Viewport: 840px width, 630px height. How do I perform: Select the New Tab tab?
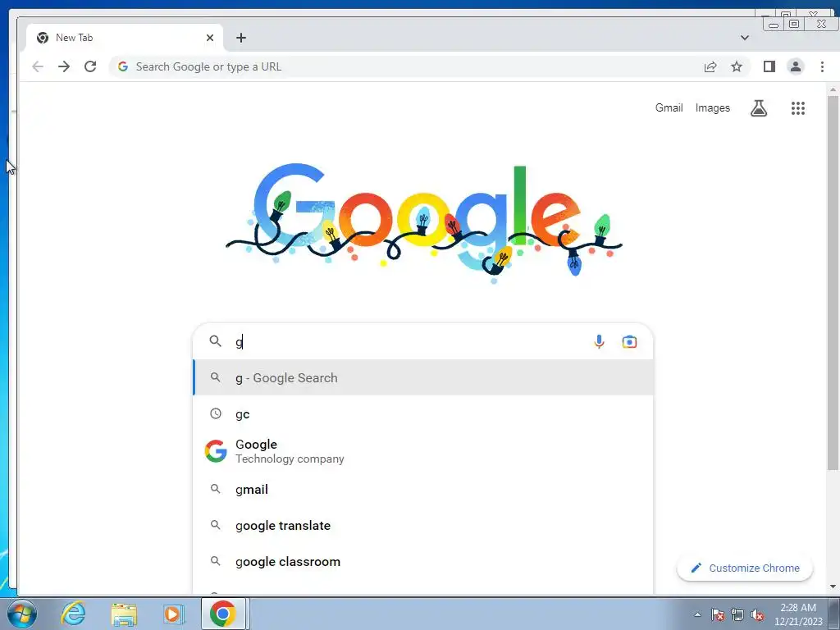point(125,38)
